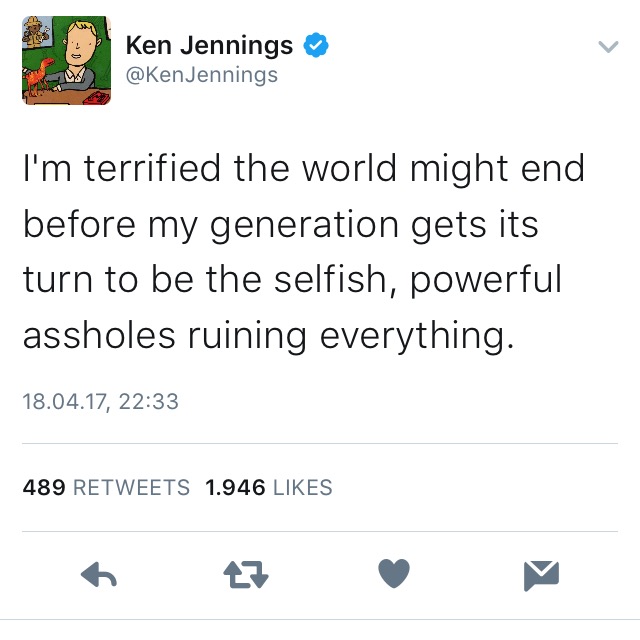Click the 22:33 time stamp

click(x=148, y=401)
